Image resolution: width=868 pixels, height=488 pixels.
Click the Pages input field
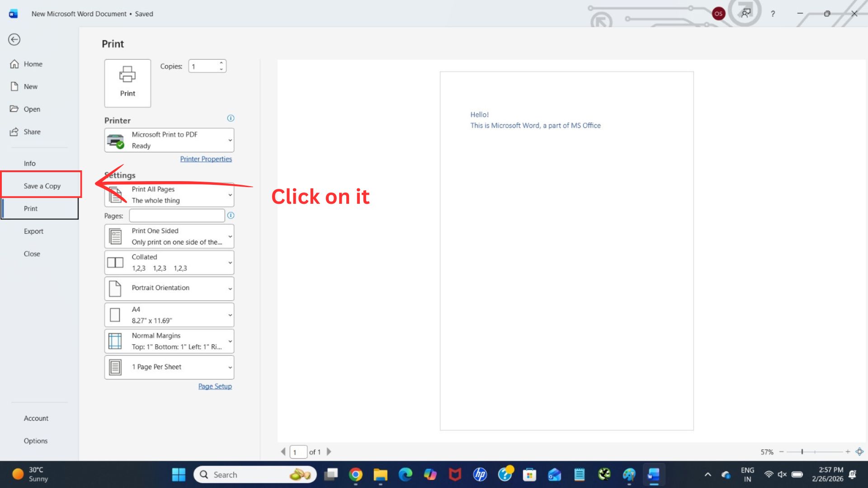tap(176, 216)
